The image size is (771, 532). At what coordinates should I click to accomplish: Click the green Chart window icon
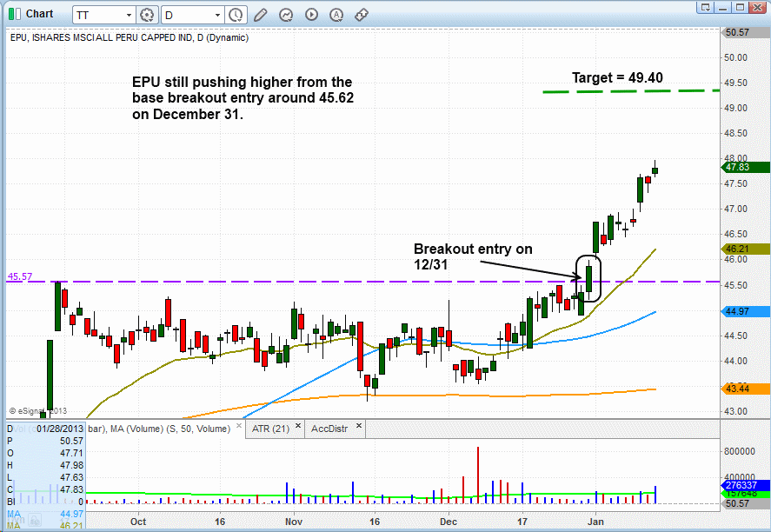pos(15,14)
